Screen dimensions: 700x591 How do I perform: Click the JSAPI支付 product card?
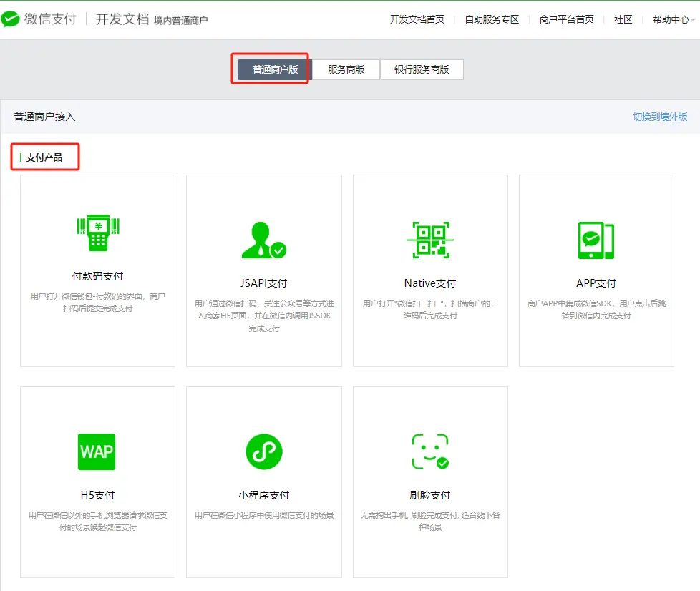pos(263,270)
